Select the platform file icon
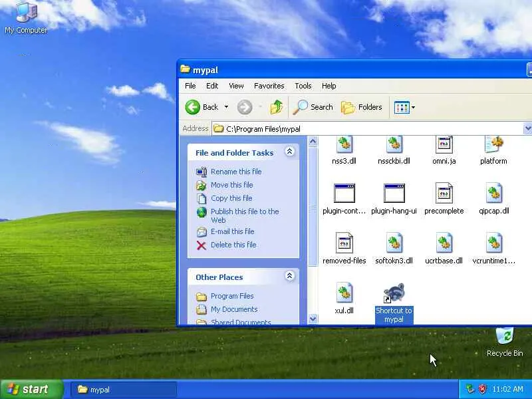The image size is (532, 399). coord(493,145)
